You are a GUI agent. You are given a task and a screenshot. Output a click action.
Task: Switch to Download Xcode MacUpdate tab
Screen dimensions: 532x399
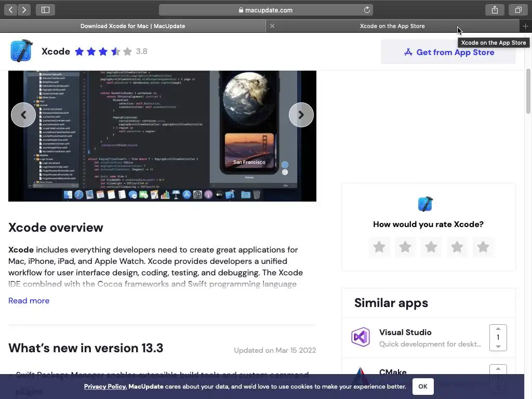(x=132, y=26)
